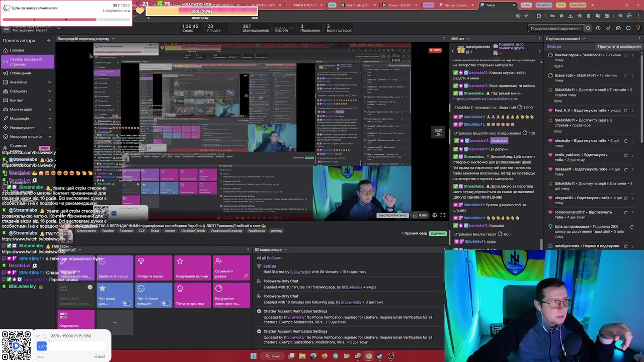Click the Рейдити канал quick action

pyautogui.click(x=153, y=268)
